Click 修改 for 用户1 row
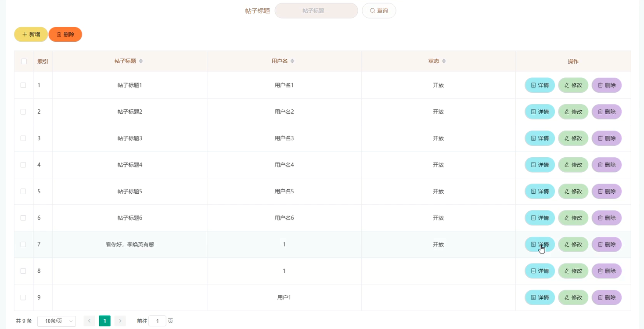Viewport: 644px width, 329px height. click(573, 297)
